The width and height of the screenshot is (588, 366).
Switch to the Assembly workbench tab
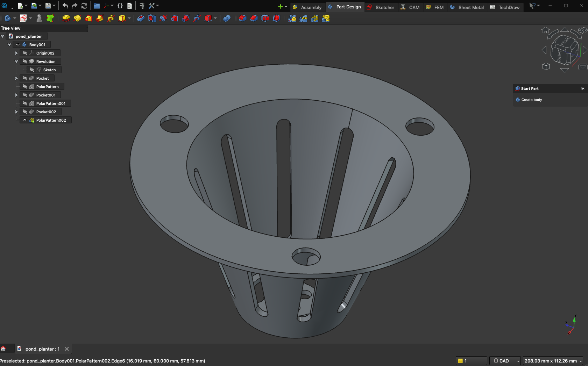pos(307,7)
